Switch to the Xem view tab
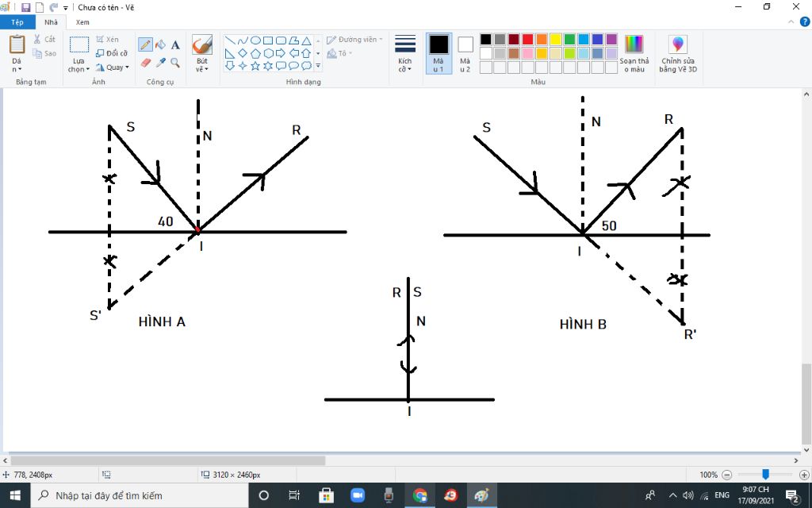 (82, 21)
